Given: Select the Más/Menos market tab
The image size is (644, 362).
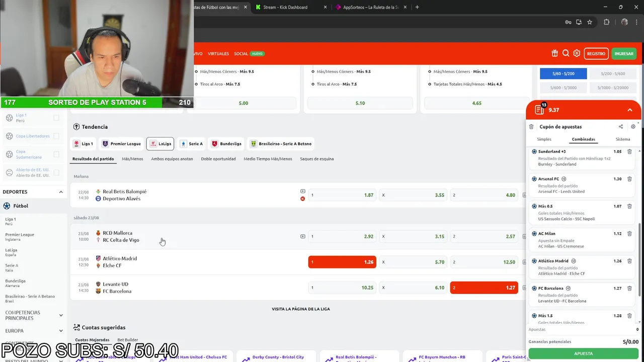Looking at the screenshot, I should point(132,159).
